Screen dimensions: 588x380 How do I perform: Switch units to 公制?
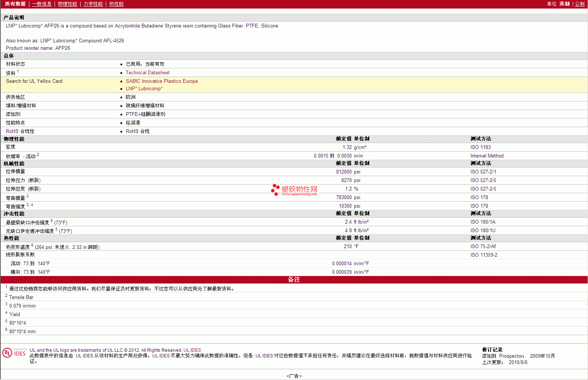click(x=580, y=4)
